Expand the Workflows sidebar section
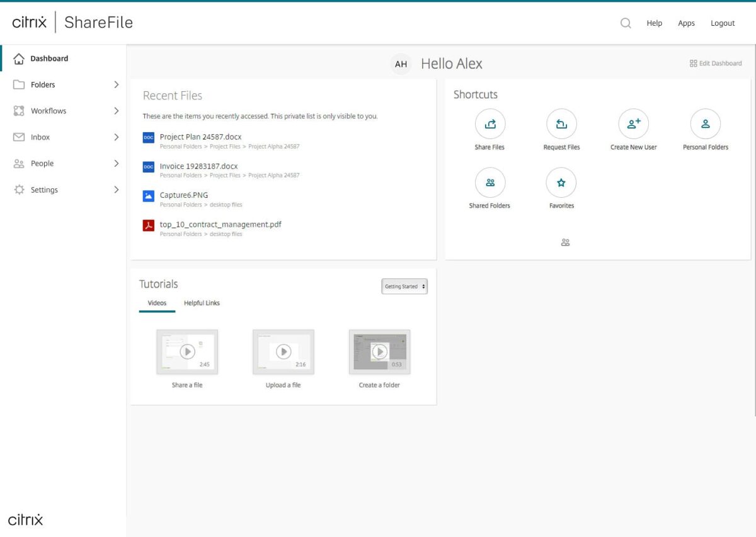756x537 pixels. click(116, 111)
